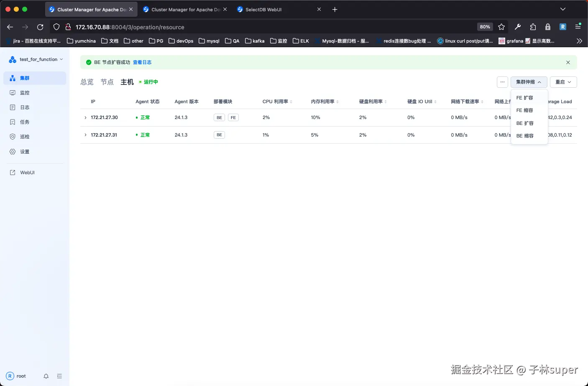Open 查看日志 link in the banner

point(142,62)
